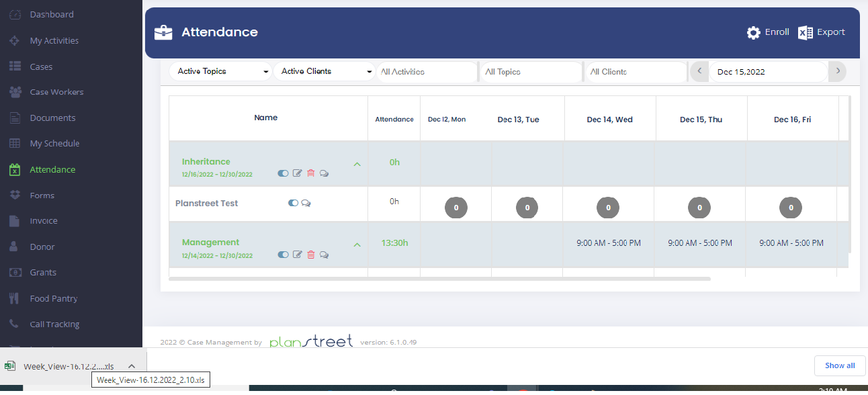Image resolution: width=868 pixels, height=395 pixels.
Task: Click the Food Pantry utensils icon
Action: pos(15,298)
